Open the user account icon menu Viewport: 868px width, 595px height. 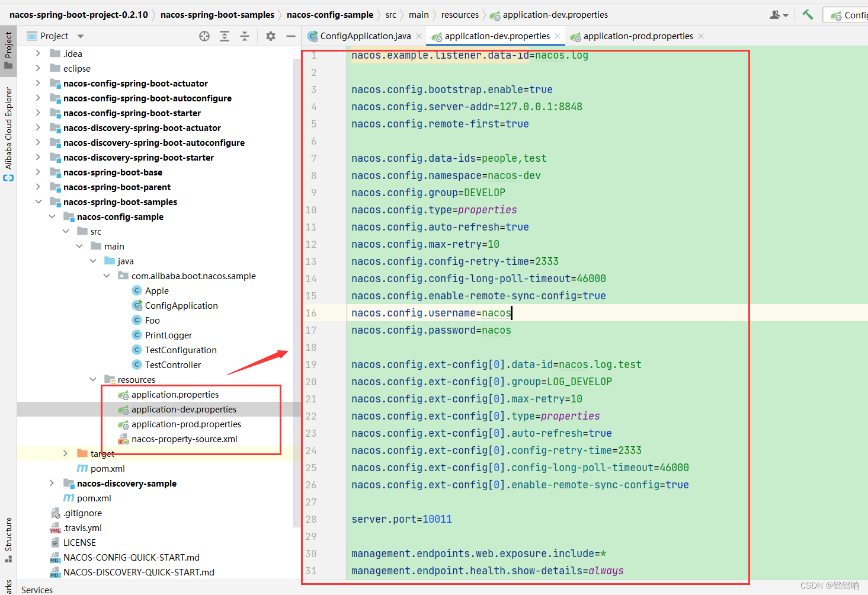point(778,15)
